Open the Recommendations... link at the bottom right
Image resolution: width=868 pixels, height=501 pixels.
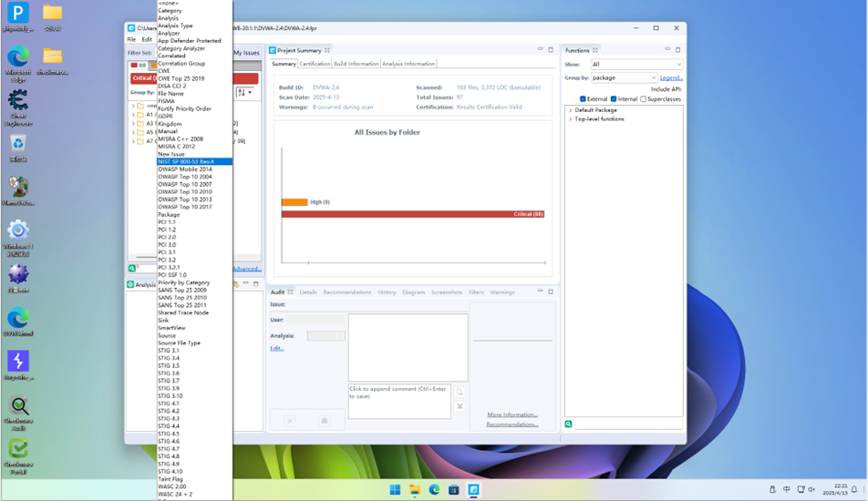tap(512, 424)
